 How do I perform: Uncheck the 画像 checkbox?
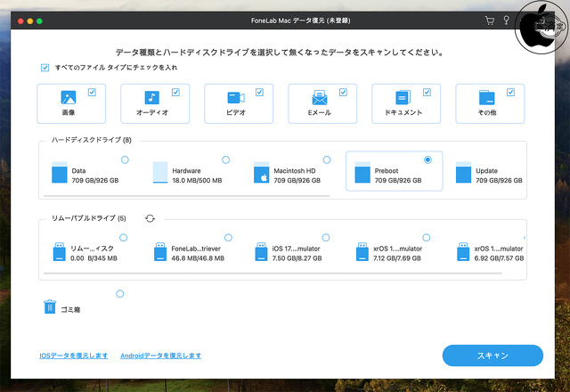[x=92, y=93]
